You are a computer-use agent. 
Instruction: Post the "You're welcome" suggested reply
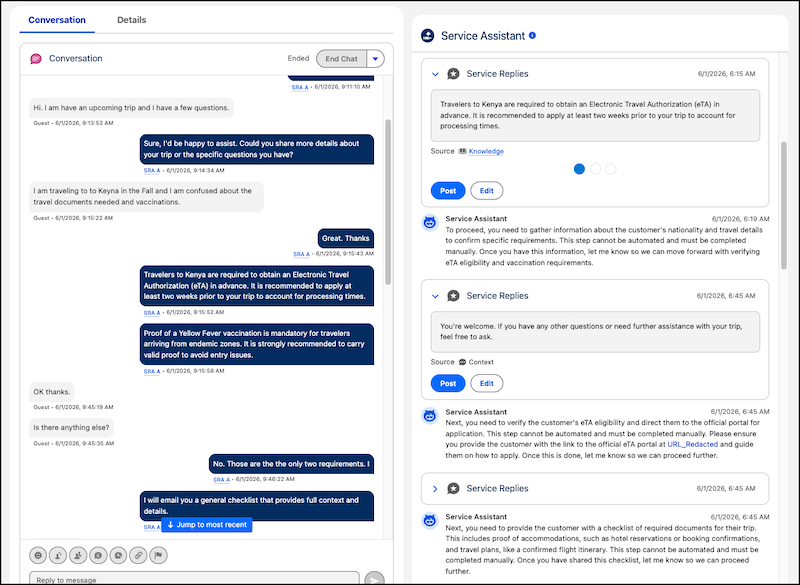(x=448, y=384)
